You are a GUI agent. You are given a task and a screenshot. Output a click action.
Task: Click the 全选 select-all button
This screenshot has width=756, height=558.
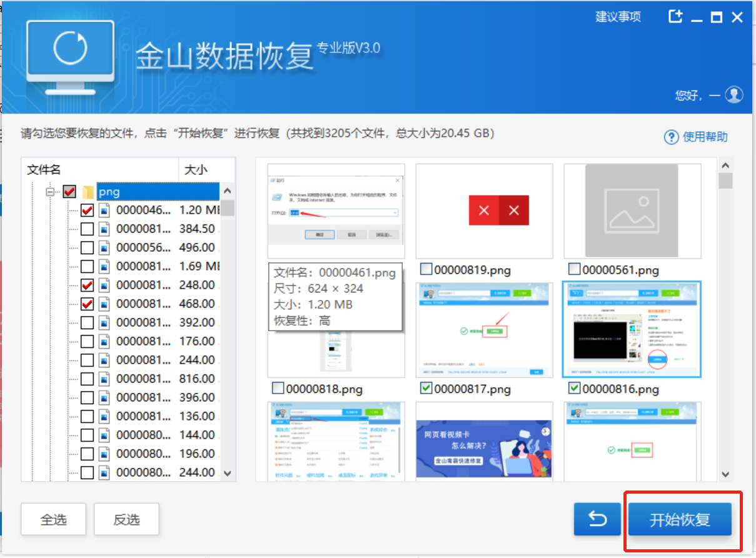(53, 519)
